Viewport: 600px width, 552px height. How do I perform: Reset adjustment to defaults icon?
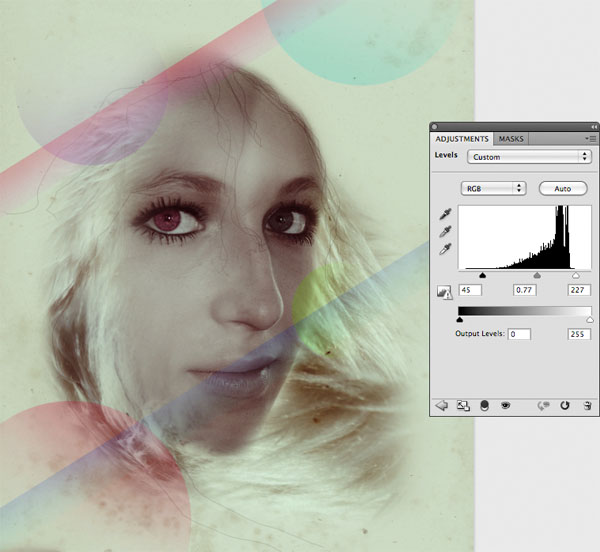[x=565, y=405]
